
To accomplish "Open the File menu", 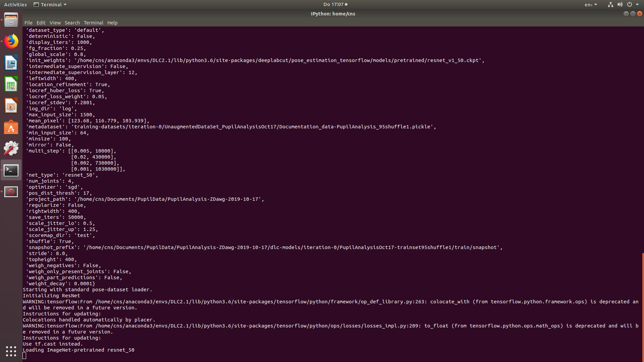I will tap(29, 22).
